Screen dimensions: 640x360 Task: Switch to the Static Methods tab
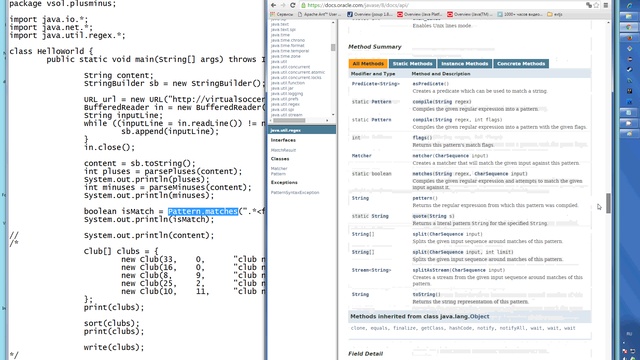click(x=412, y=64)
